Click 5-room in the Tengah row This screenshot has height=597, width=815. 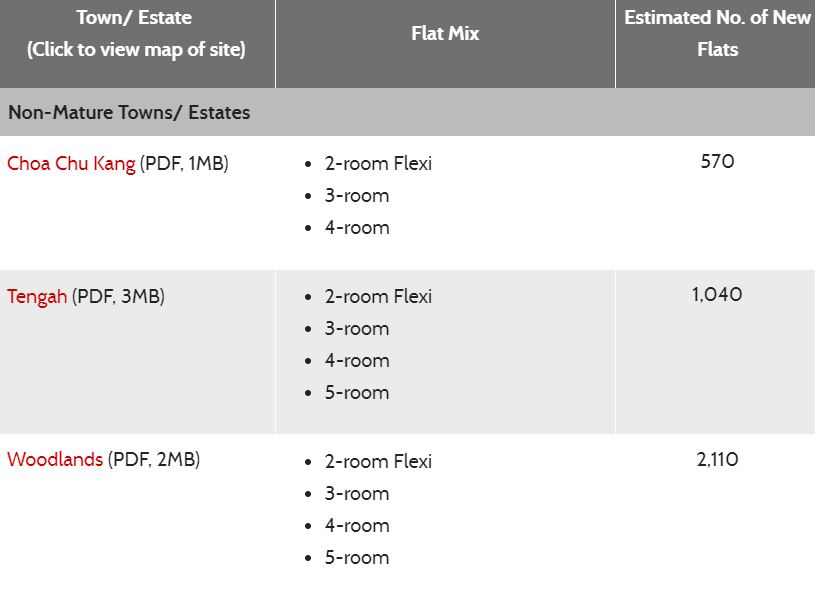tap(357, 393)
